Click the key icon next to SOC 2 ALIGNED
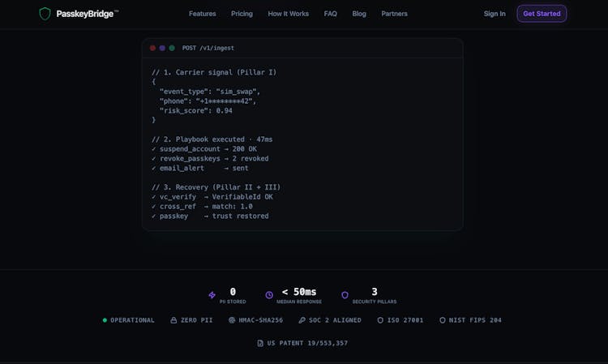The image size is (608, 364). point(302,320)
